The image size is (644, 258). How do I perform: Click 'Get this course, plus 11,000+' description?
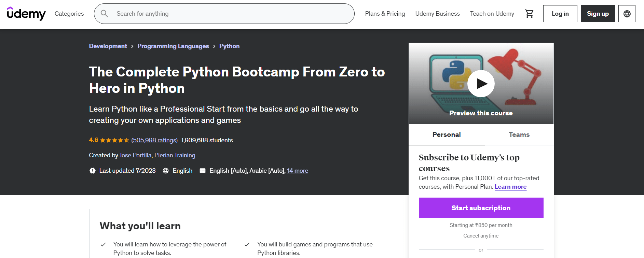479,182
